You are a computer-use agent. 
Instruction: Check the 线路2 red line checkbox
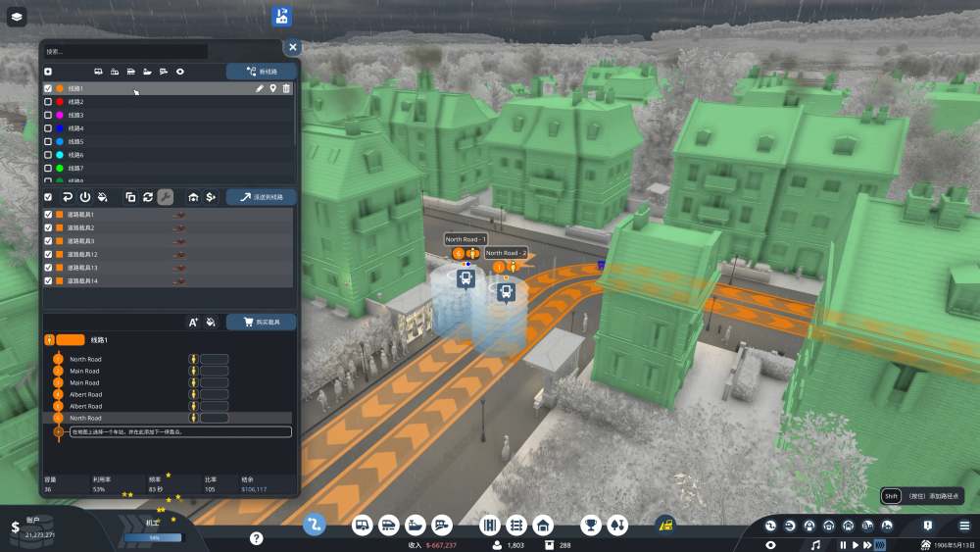click(48, 101)
